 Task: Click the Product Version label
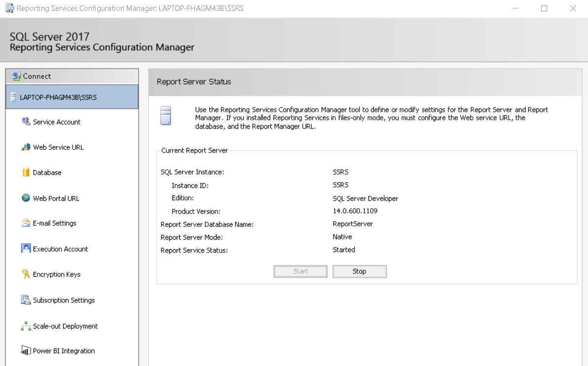(x=196, y=212)
